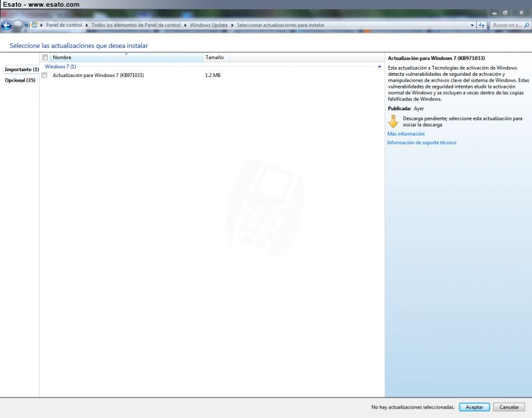The width and height of the screenshot is (532, 418).
Task: Collapse the Windows 7 (1) group
Action: coord(379,66)
